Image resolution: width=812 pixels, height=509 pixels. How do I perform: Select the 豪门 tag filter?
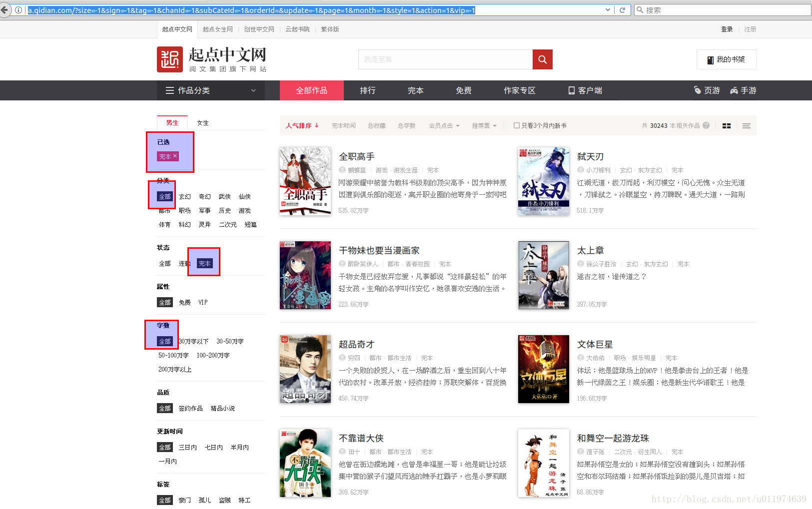coord(185,501)
